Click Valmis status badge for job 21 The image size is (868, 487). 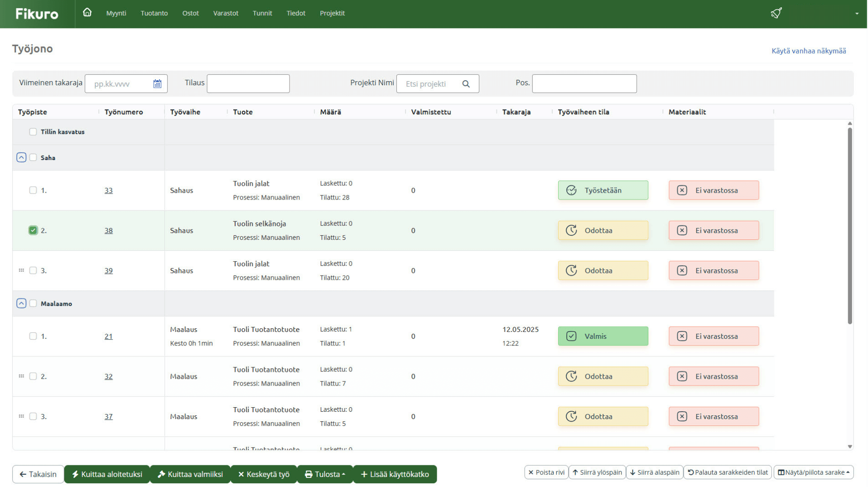[x=603, y=336]
